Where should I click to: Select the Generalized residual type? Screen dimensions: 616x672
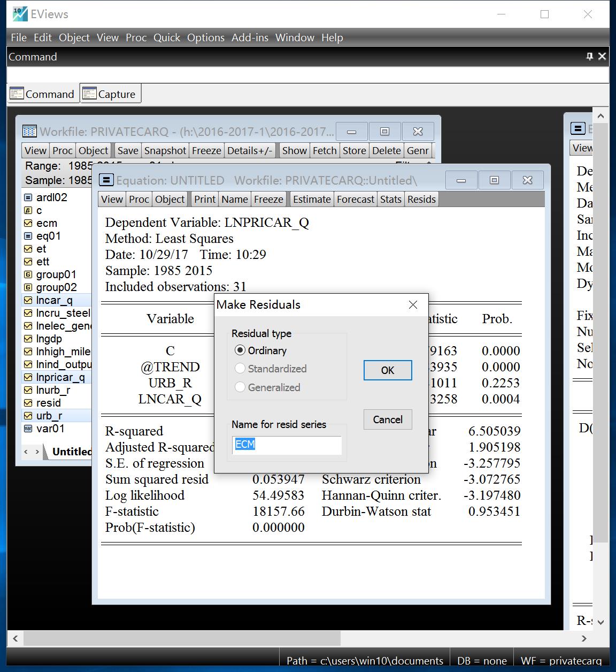(240, 387)
